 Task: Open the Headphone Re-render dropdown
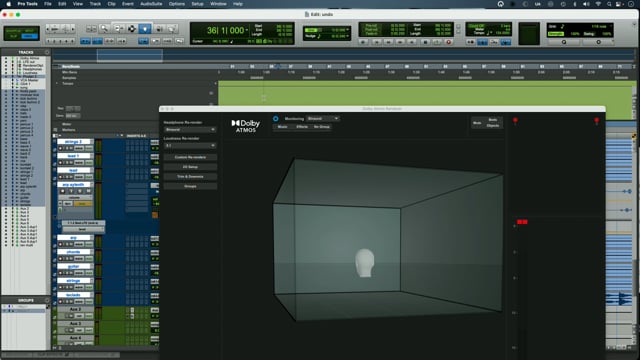(190, 129)
